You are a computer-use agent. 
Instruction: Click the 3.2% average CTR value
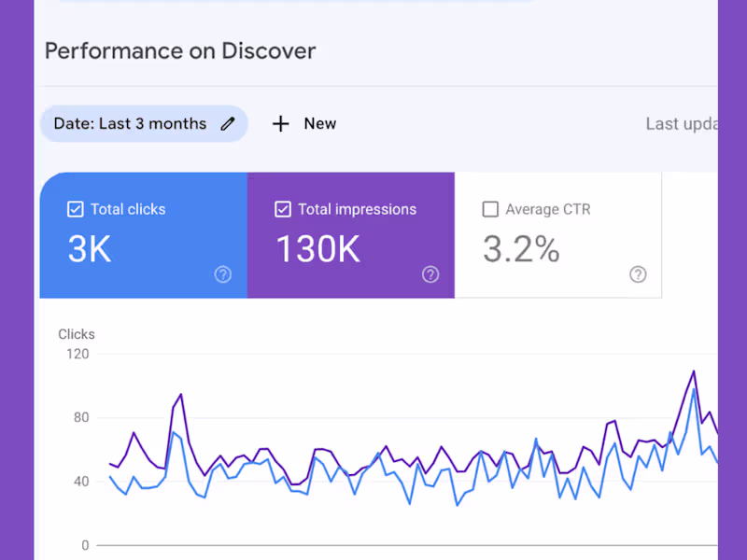[520, 249]
